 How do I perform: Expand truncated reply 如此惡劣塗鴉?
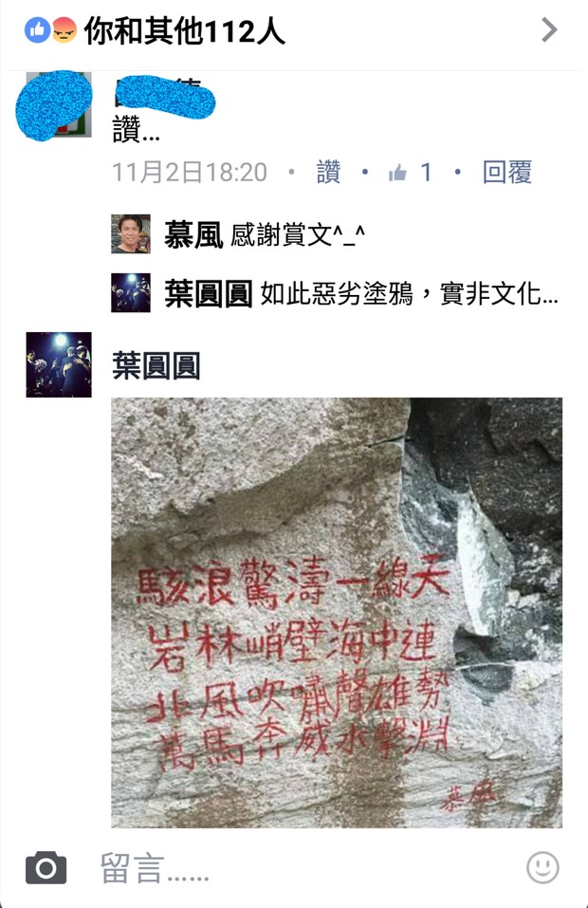(x=409, y=293)
